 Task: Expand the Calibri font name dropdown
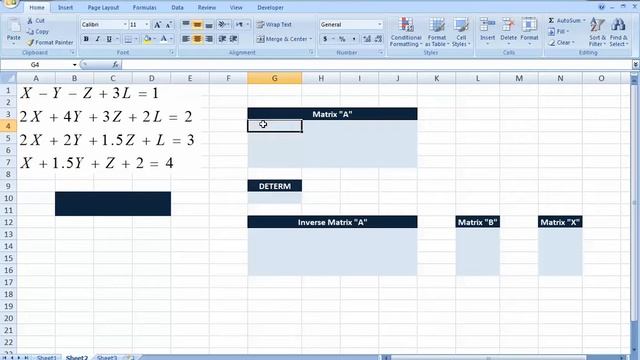(125, 25)
